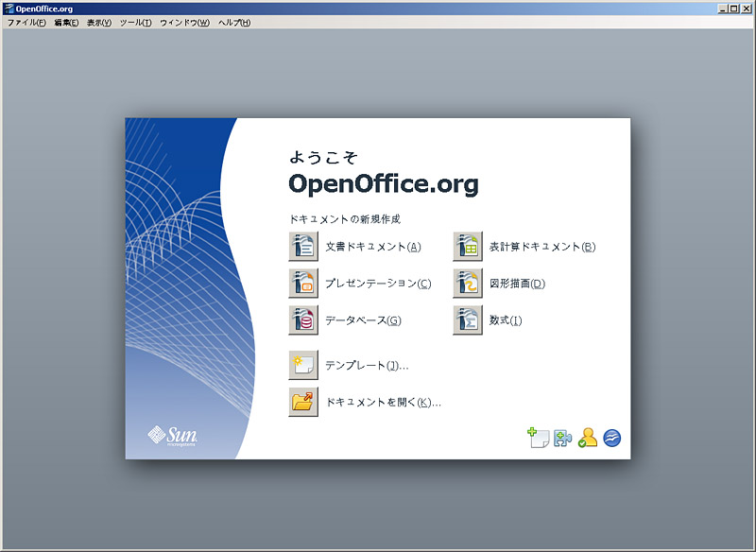The image size is (756, 552).
Task: Maximize the OpenOffice.org window
Action: (x=734, y=9)
